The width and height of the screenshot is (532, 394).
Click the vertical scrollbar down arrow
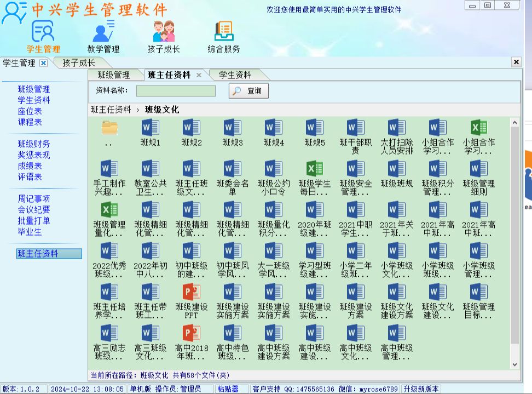coord(513,363)
